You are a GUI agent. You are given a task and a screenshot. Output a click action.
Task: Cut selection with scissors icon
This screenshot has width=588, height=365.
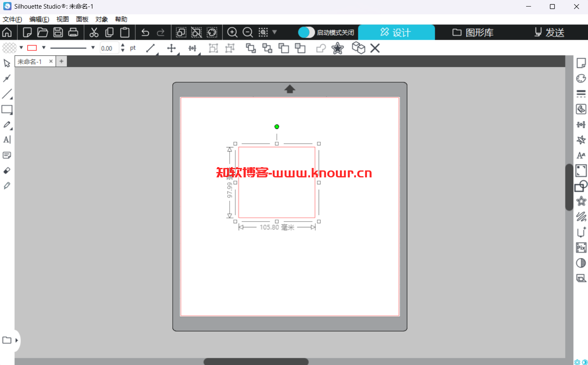tap(94, 32)
